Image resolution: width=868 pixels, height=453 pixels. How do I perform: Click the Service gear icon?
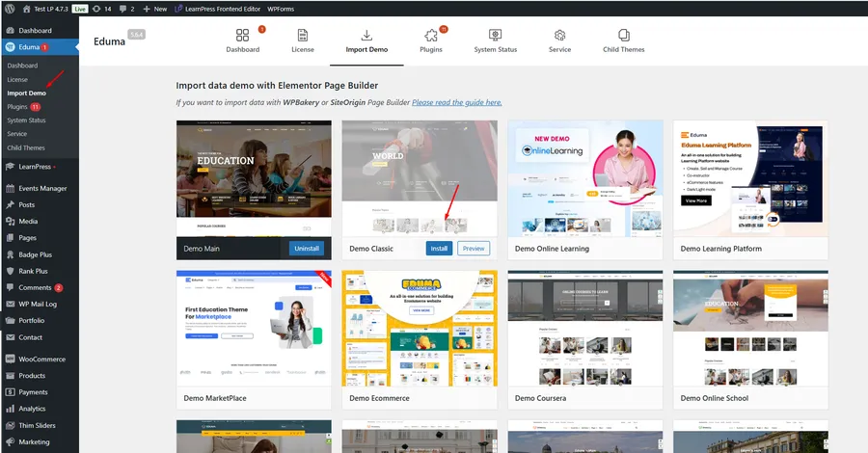pos(559,36)
